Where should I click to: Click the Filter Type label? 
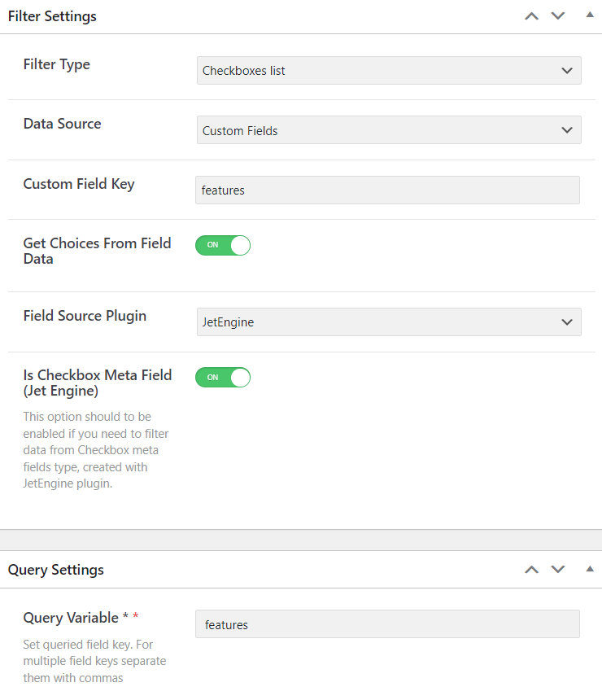[57, 64]
